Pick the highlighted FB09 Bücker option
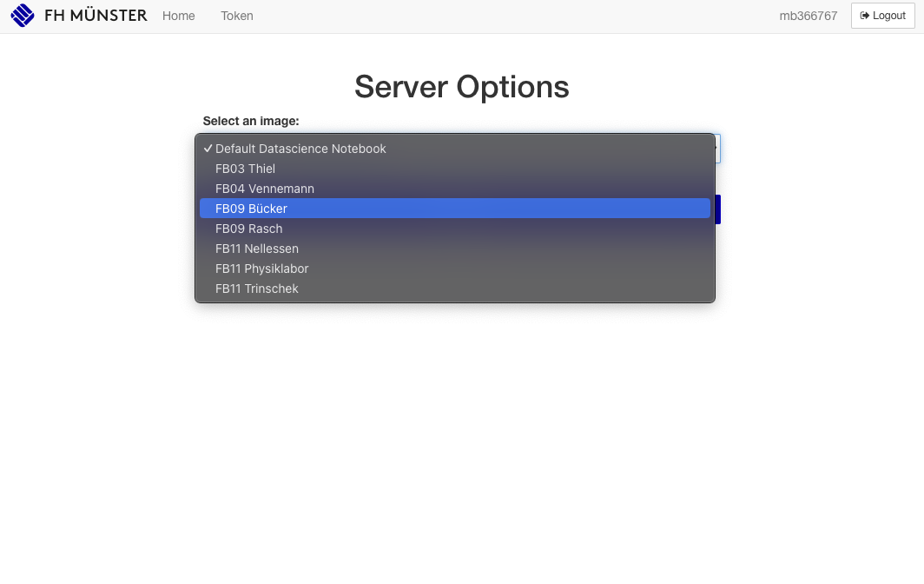The width and height of the screenshot is (924, 584). click(251, 209)
